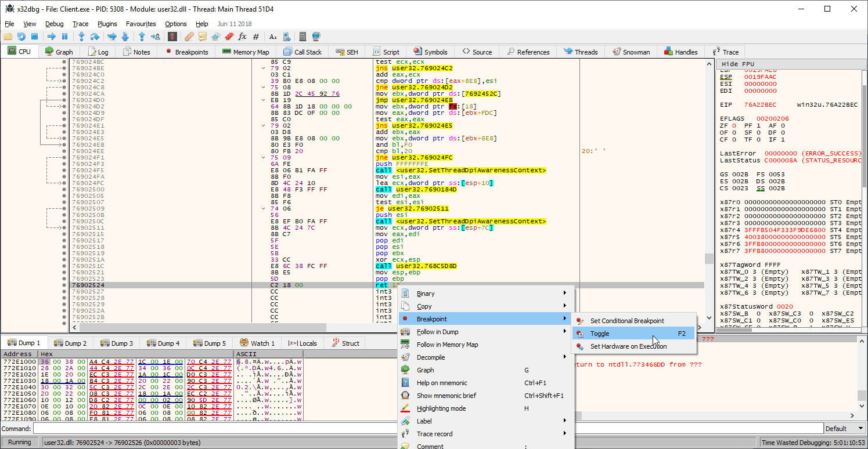
Task: Switch to the Symbols tab
Action: click(x=430, y=52)
